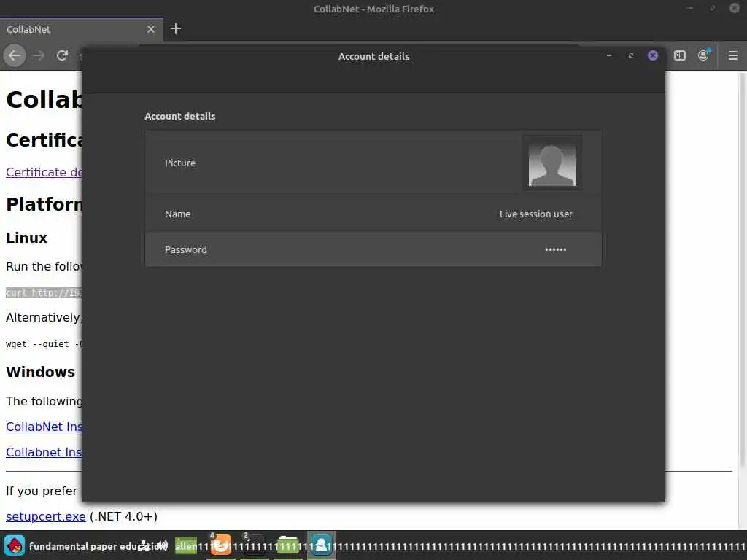This screenshot has height=560, width=747.
Task: Open the terminal taskbar icon
Action: pyautogui.click(x=254, y=545)
